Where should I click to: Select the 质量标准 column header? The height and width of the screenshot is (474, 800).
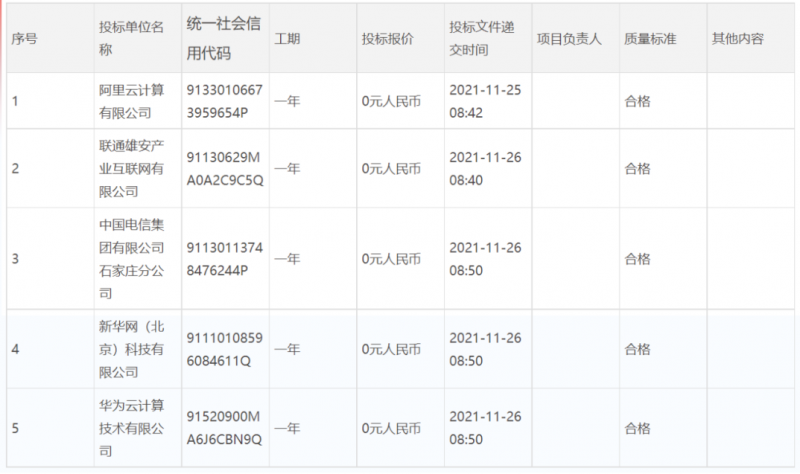pos(650,39)
